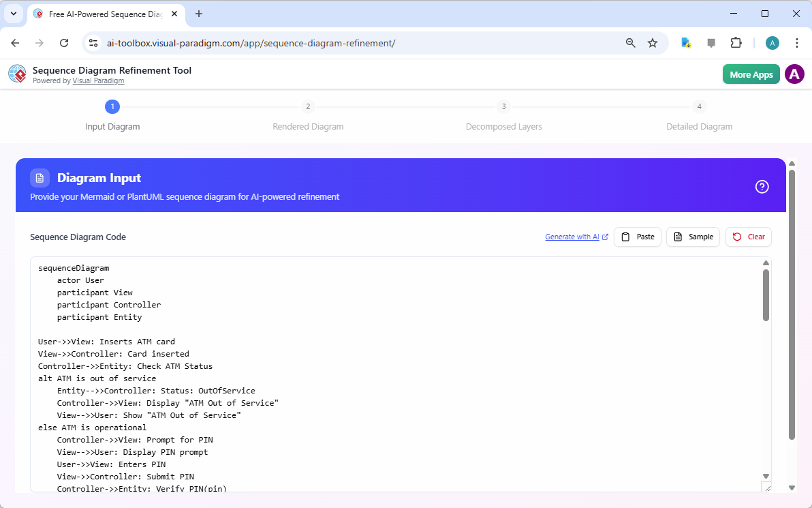Open the browser Extensions puzzle icon

[x=736, y=42]
